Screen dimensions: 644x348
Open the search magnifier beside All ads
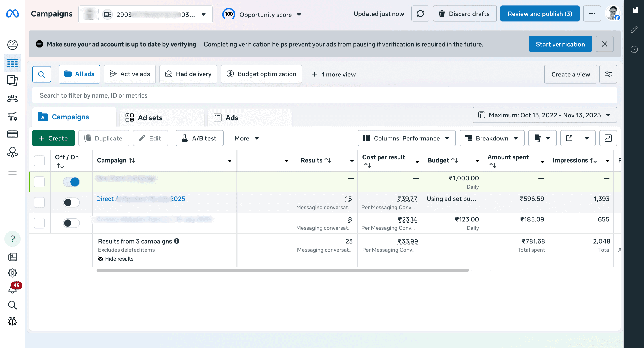(x=42, y=74)
